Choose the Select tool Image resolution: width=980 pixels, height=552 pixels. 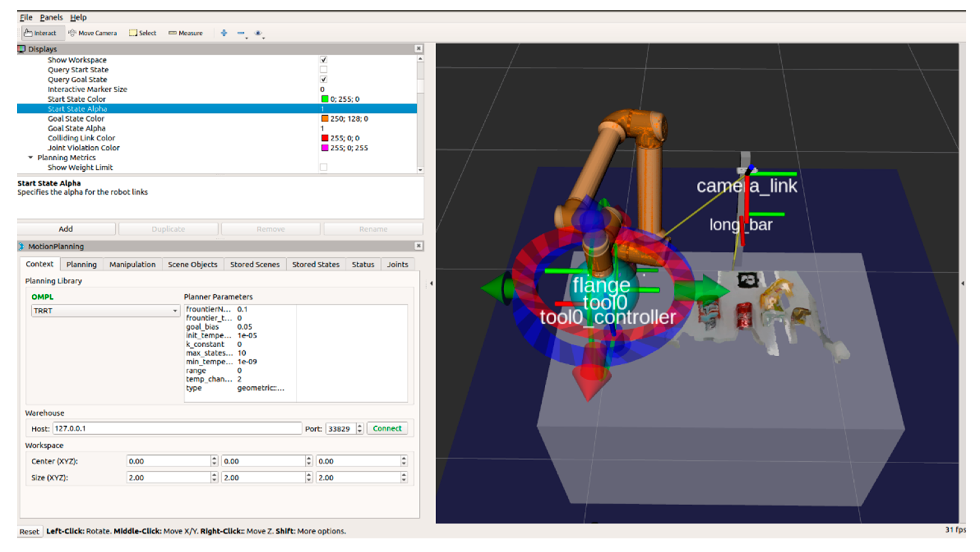pos(143,33)
